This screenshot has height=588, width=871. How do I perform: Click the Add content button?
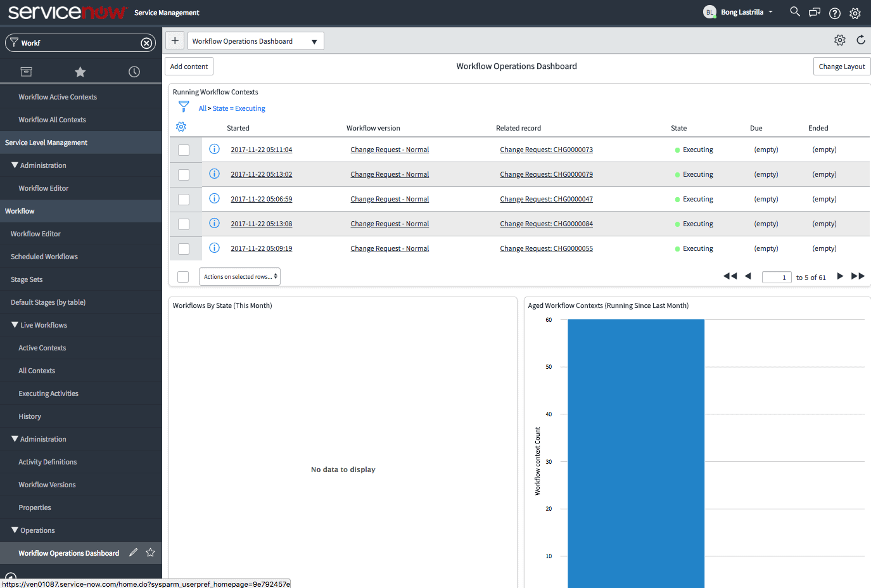(189, 67)
